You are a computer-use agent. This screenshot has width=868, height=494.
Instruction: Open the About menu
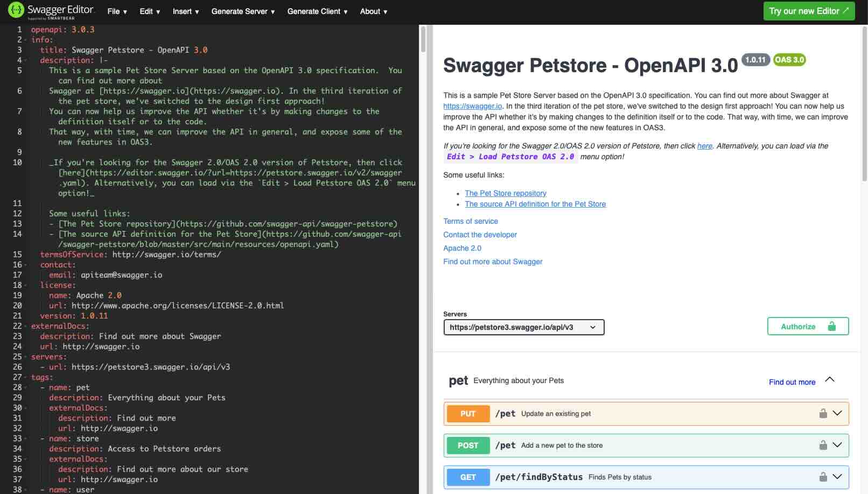(x=374, y=11)
